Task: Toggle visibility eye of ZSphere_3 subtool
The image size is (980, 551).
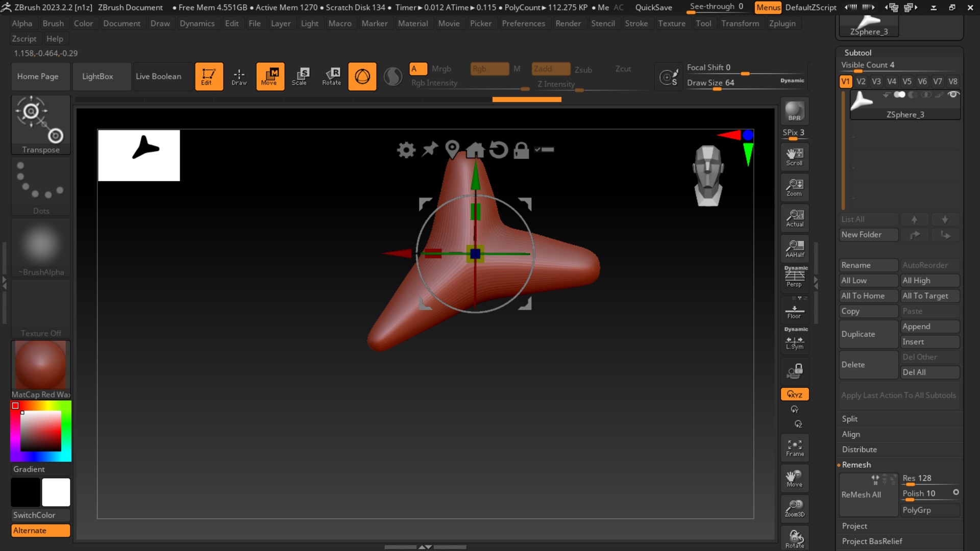Action: (952, 94)
